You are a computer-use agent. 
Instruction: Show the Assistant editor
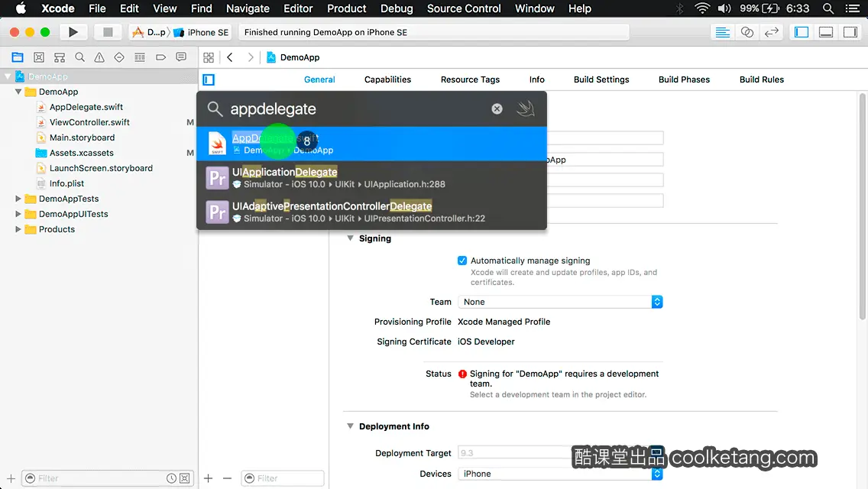[747, 32]
